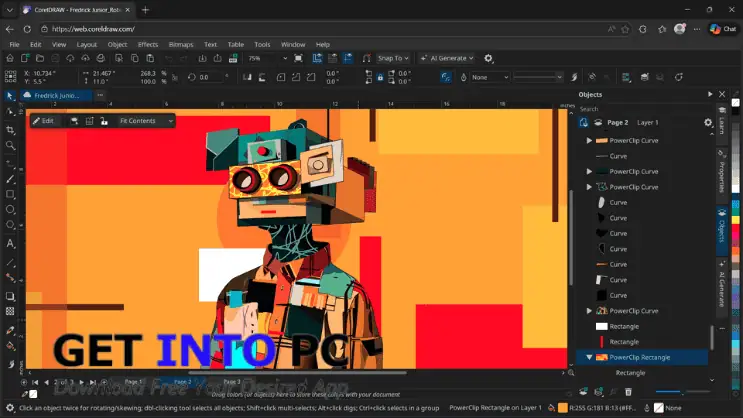Click the Copy icon in toolbar
The height and width of the screenshot is (418, 743).
(135, 58)
